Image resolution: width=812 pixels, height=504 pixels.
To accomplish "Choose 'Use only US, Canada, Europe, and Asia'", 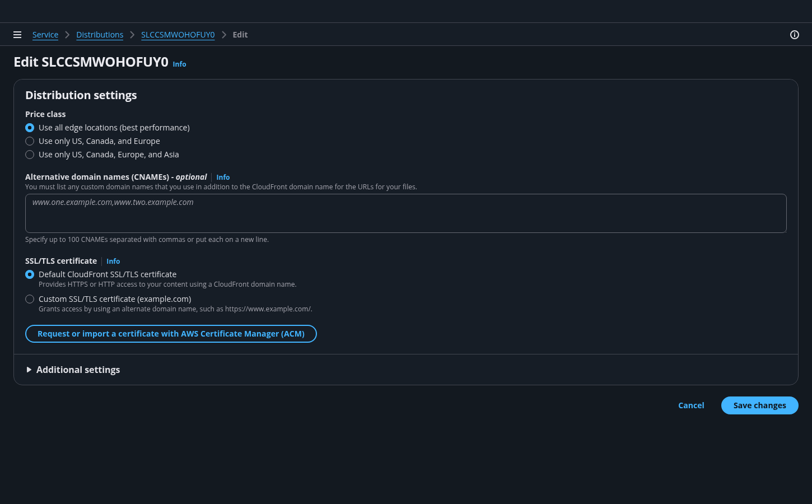I will (x=30, y=155).
